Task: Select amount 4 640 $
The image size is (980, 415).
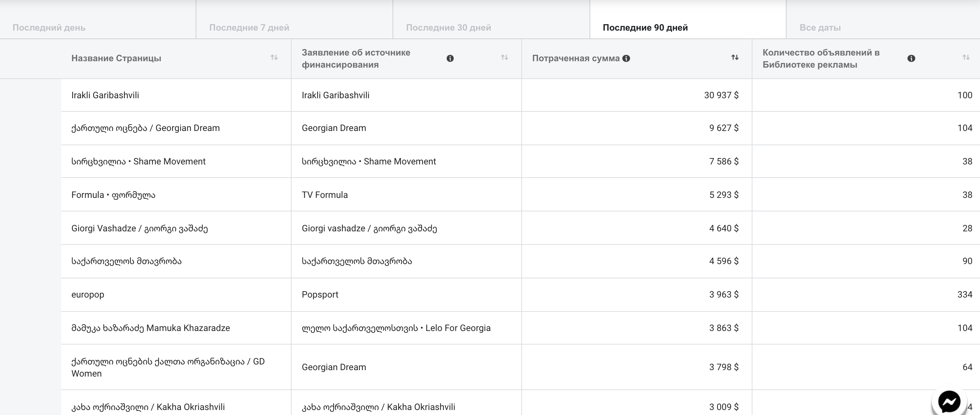Action: click(x=724, y=228)
